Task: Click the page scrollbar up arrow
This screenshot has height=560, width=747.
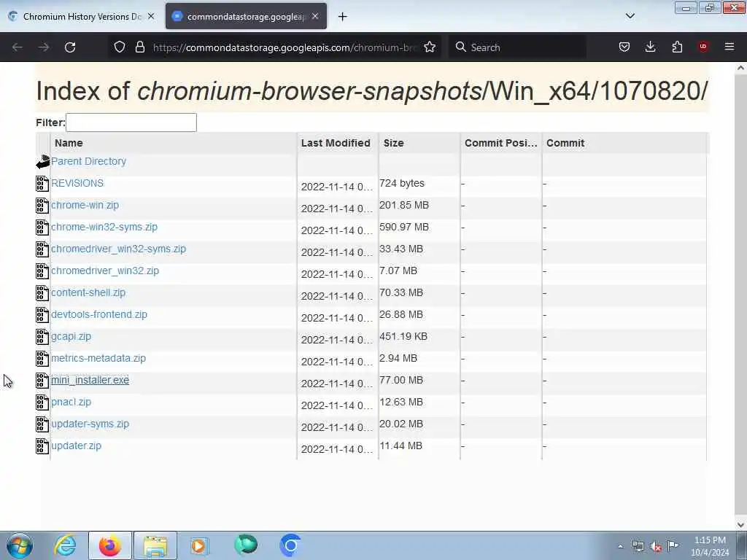Action: [x=740, y=68]
